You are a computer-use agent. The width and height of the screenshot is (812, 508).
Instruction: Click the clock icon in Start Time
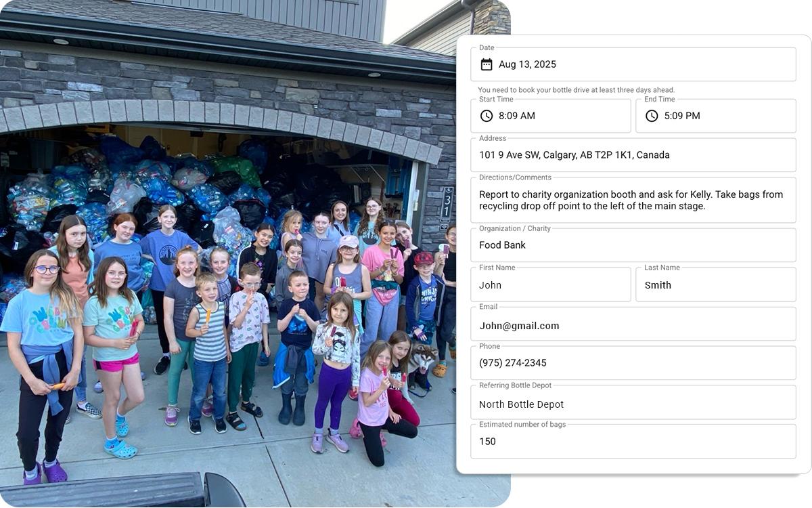pos(487,116)
